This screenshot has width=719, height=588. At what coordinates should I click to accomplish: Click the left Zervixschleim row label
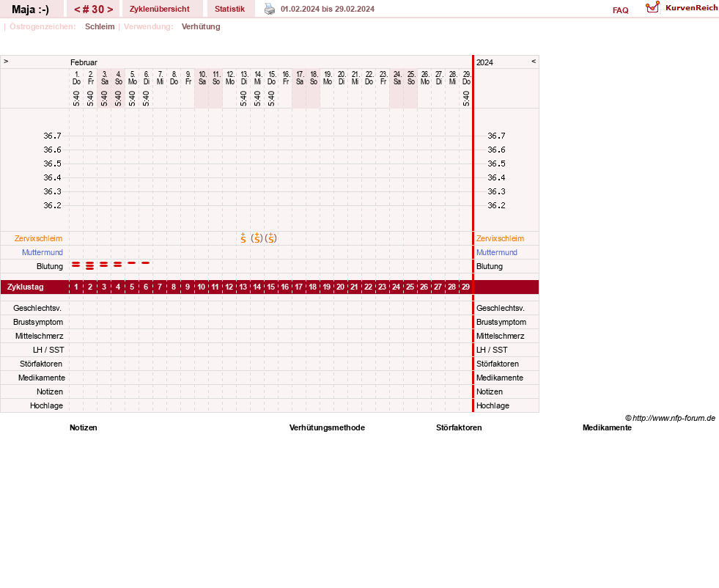pyautogui.click(x=38, y=238)
